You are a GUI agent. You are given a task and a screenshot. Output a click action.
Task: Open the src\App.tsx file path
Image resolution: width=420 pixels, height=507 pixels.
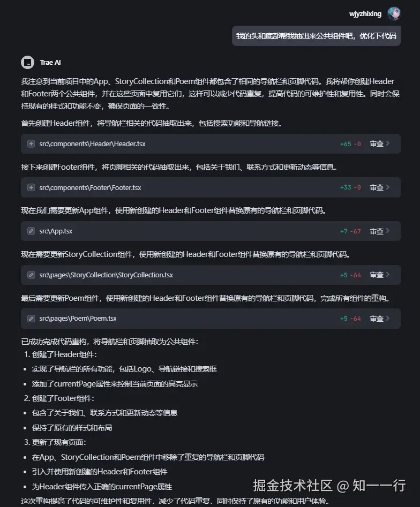click(x=56, y=231)
